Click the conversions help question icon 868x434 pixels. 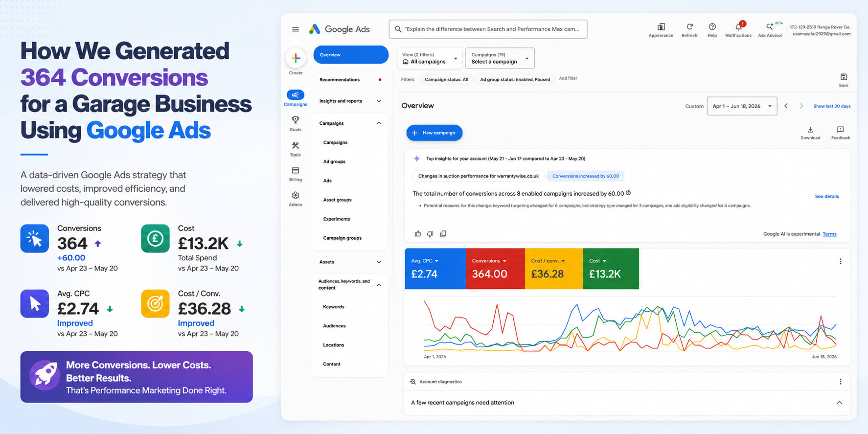tap(628, 193)
